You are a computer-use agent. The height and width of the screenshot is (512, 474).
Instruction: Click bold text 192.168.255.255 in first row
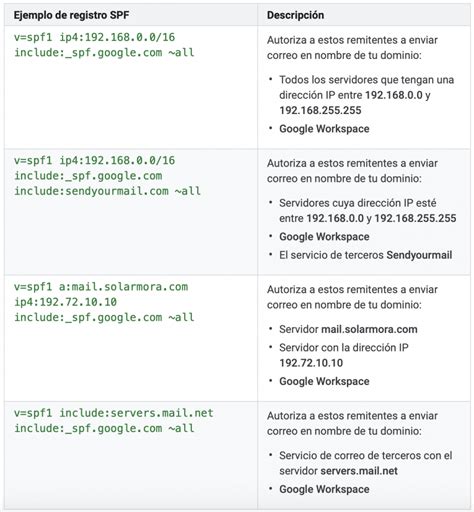(320, 110)
